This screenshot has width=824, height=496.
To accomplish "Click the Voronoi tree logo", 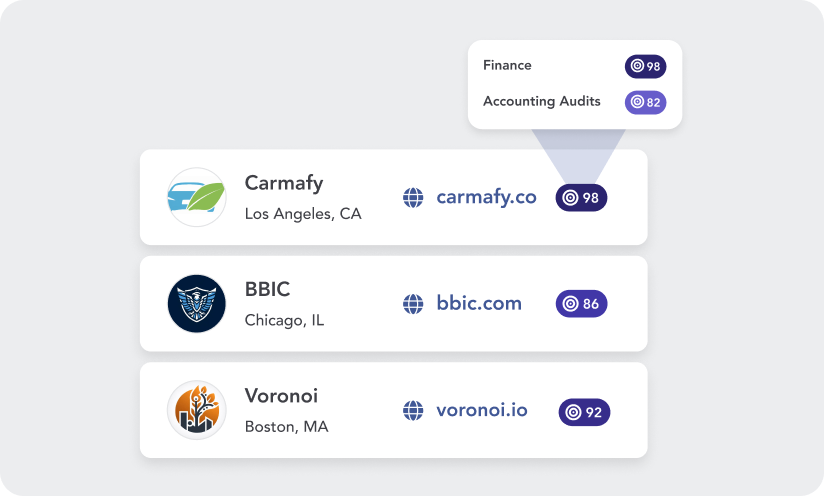I will point(196,410).
